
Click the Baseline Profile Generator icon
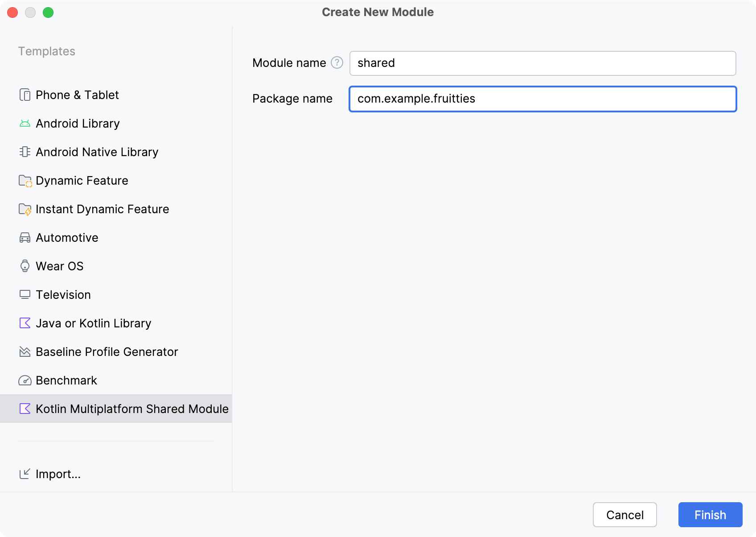point(25,351)
